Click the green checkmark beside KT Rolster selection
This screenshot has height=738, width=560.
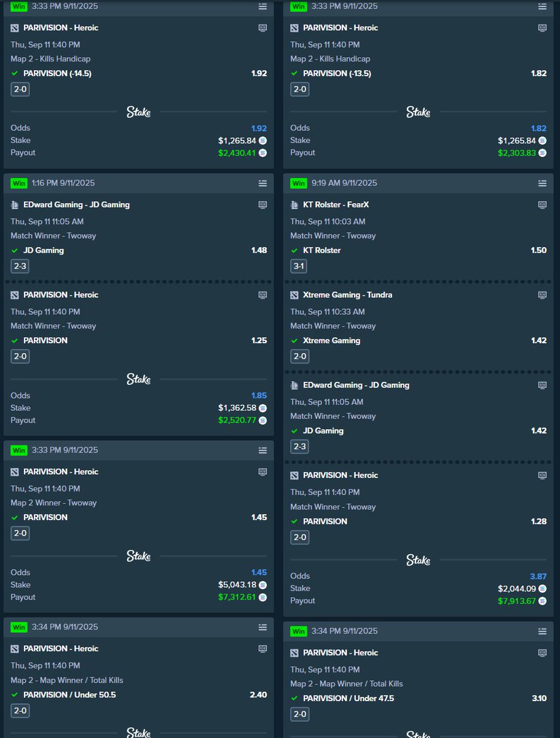click(x=294, y=250)
